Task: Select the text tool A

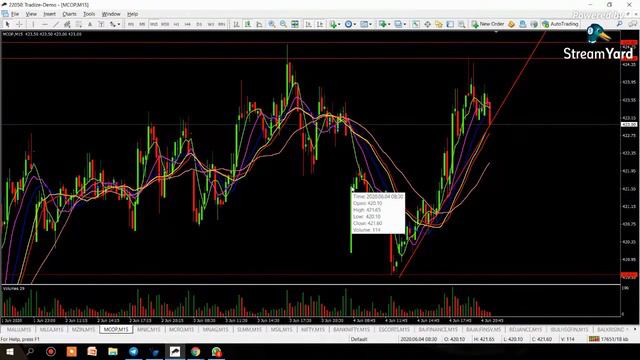Action: [90, 24]
